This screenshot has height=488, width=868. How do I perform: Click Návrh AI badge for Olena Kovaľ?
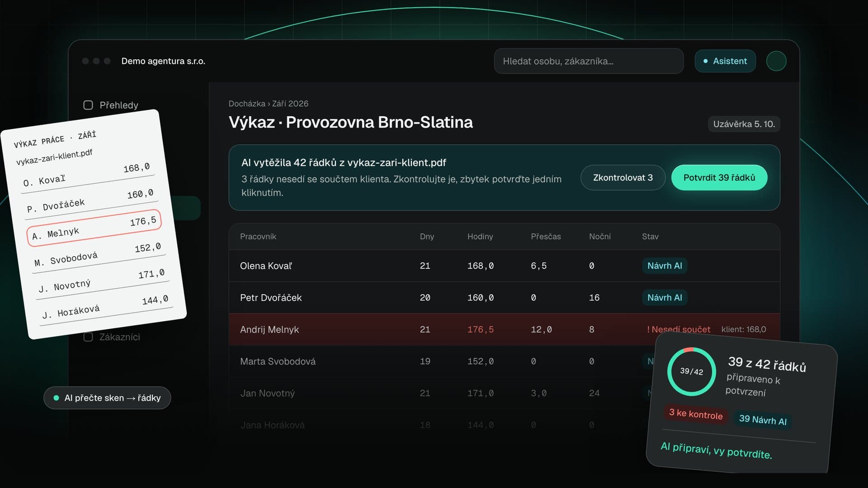665,266
